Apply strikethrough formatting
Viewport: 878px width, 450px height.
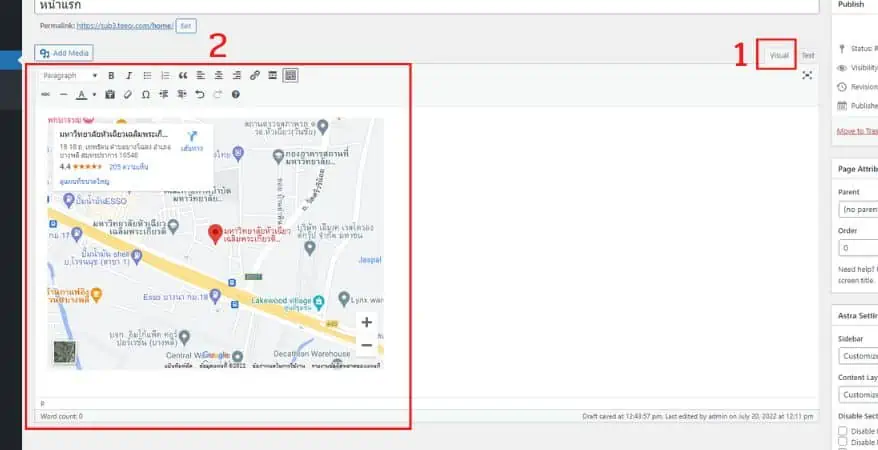[46, 95]
